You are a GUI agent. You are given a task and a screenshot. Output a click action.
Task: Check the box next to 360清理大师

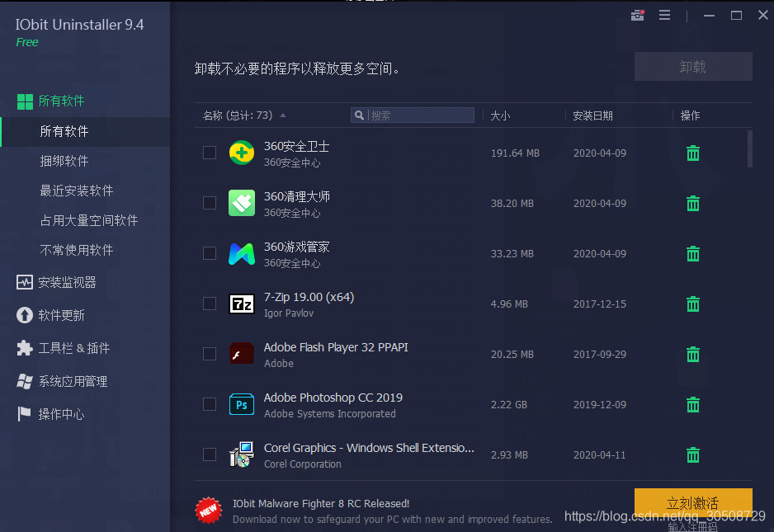tap(209, 203)
